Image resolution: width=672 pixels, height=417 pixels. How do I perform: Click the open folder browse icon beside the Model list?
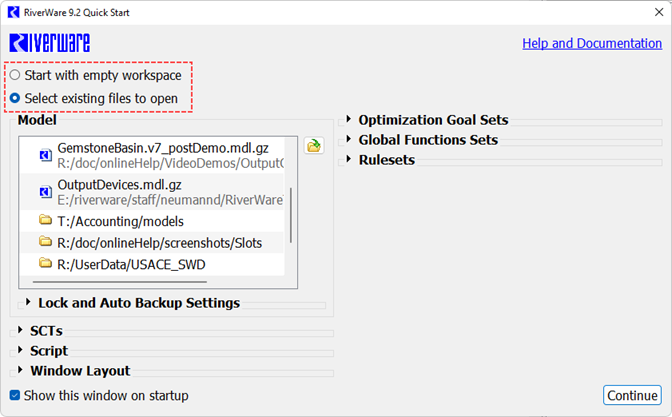[314, 146]
